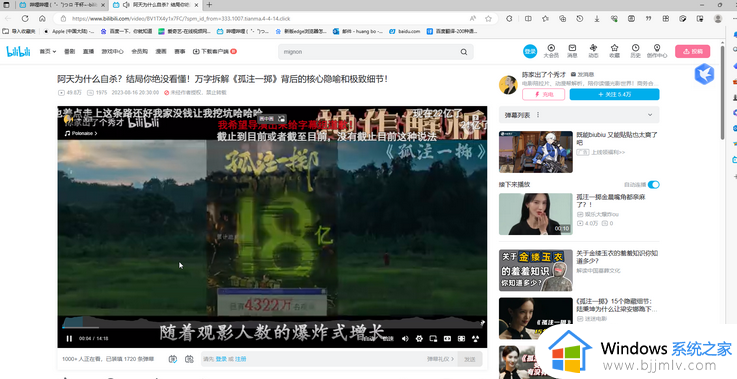The height and width of the screenshot is (379, 737).
Task: Open the 番剧 nav item
Action: pyautogui.click(x=70, y=51)
